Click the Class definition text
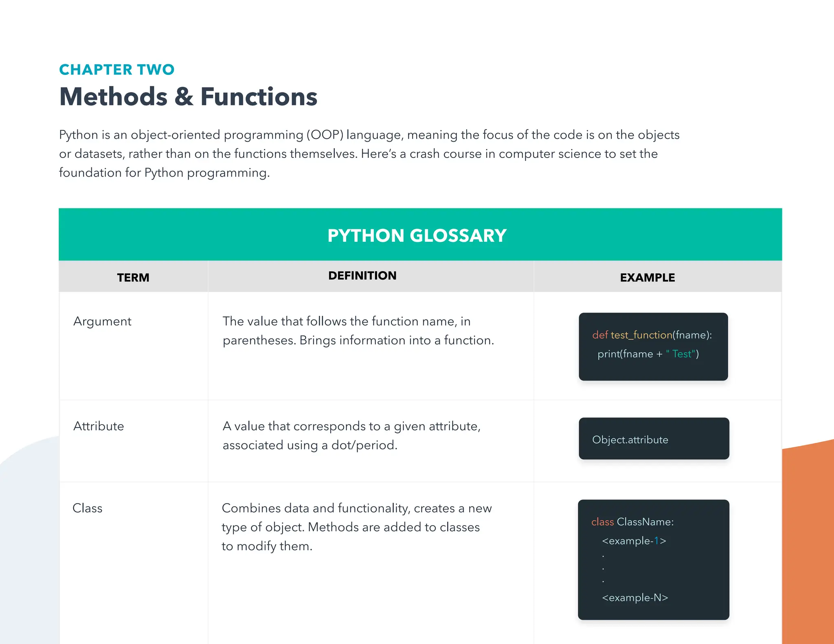Screen dimensions: 834x644 point(357,527)
